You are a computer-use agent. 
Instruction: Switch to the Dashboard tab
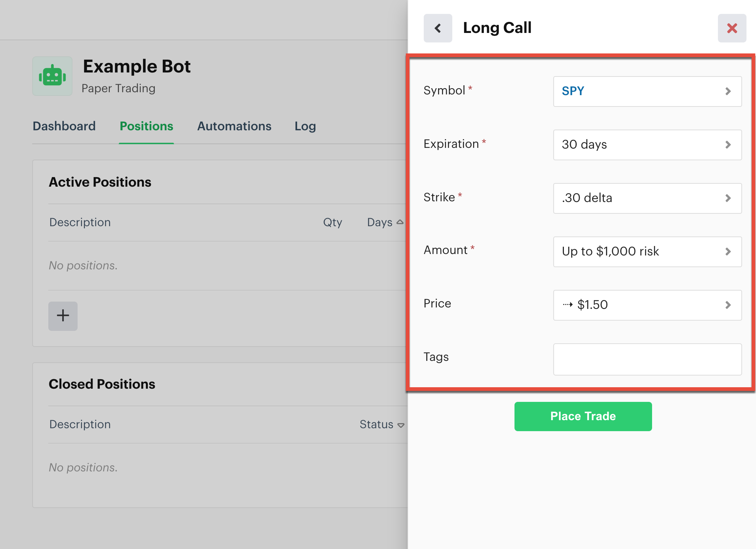64,126
